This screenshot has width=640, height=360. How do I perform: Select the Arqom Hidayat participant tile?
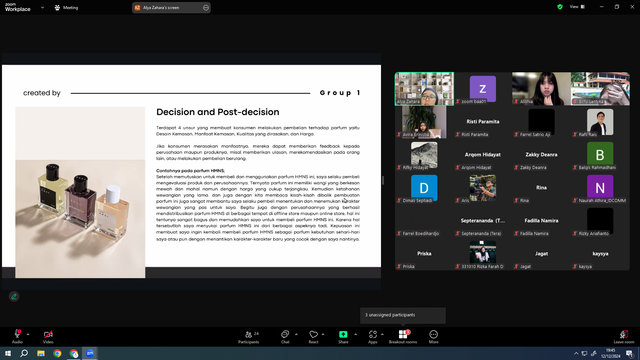(x=483, y=155)
